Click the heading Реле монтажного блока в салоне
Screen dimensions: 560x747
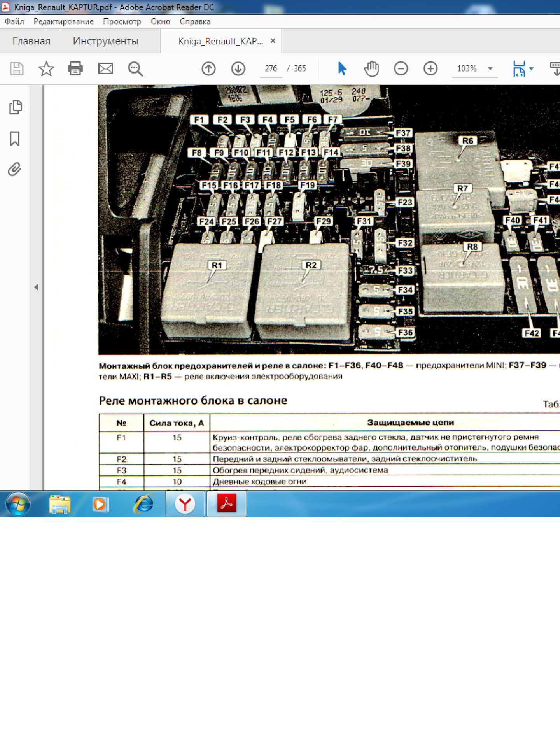click(193, 400)
